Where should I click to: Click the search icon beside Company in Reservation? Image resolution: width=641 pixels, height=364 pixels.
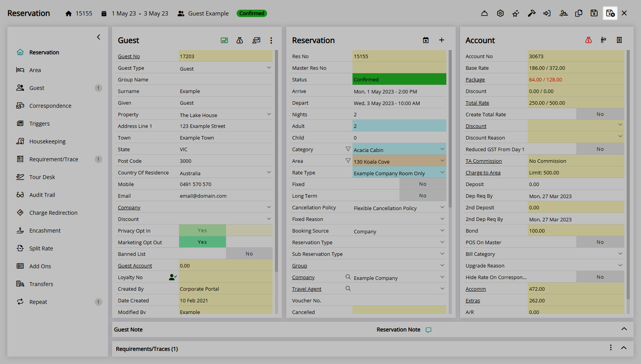[348, 277]
